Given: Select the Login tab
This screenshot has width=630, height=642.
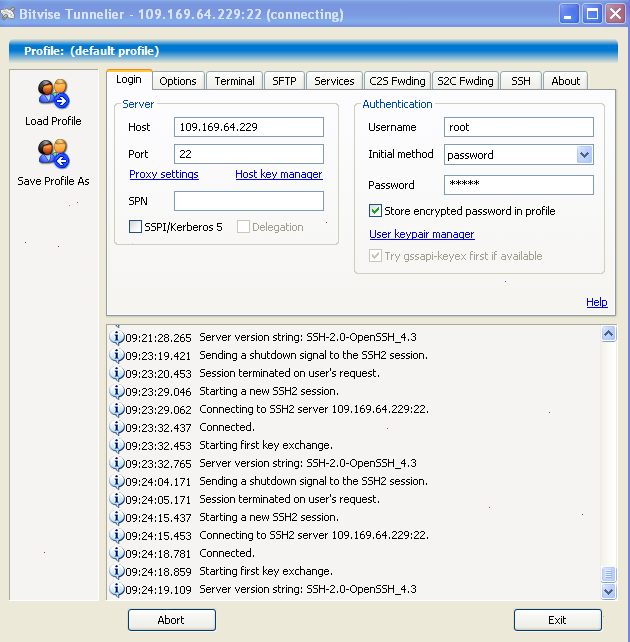Looking at the screenshot, I should [x=129, y=79].
